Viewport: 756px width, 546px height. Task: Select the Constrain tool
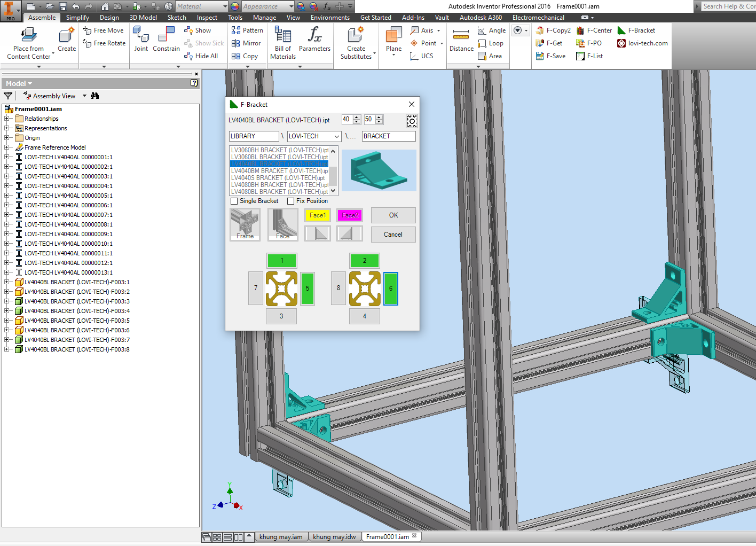(166, 40)
